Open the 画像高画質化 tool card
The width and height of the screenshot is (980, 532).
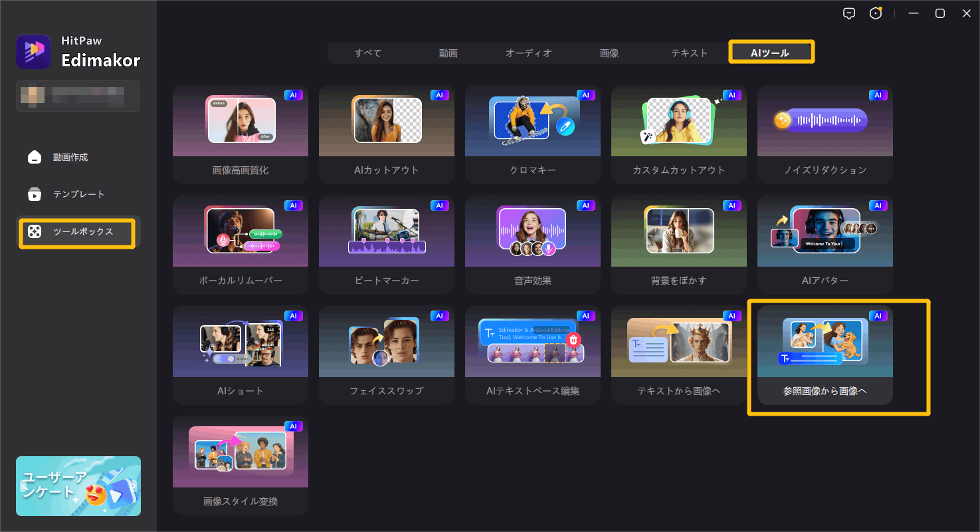[240, 134]
